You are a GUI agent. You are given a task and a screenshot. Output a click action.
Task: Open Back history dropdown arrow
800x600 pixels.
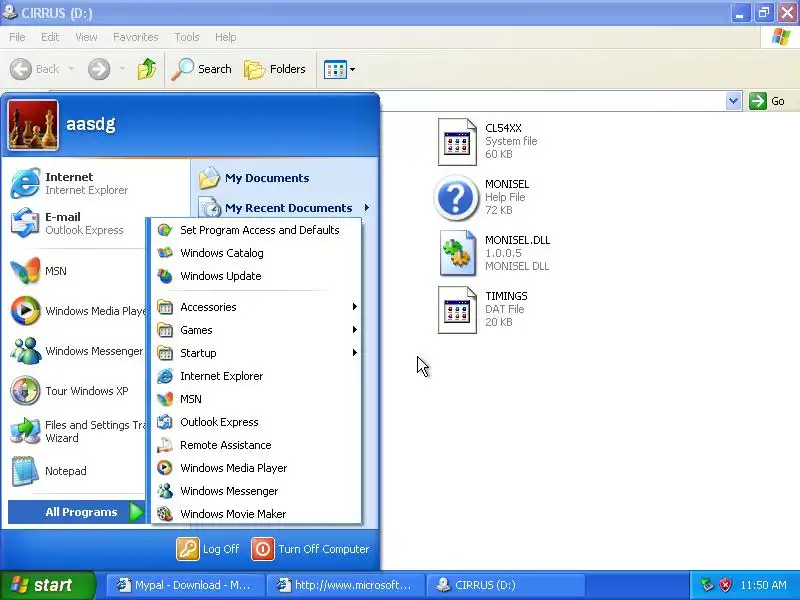(x=71, y=69)
